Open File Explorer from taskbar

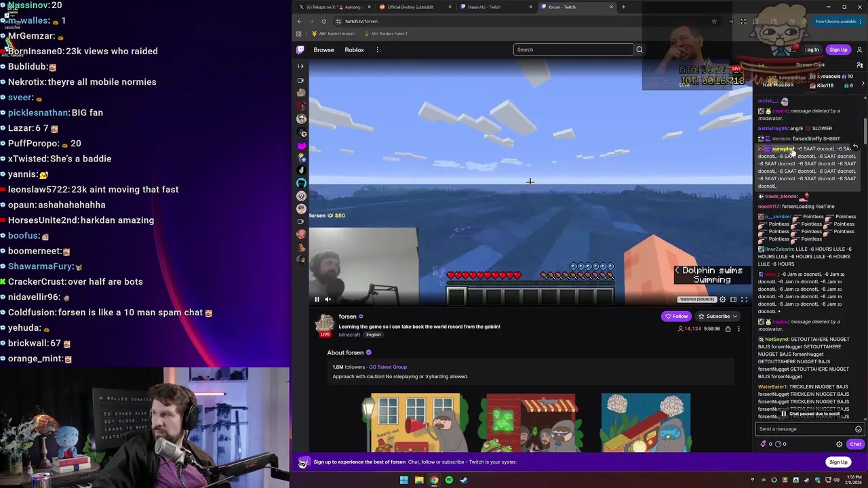click(x=419, y=480)
